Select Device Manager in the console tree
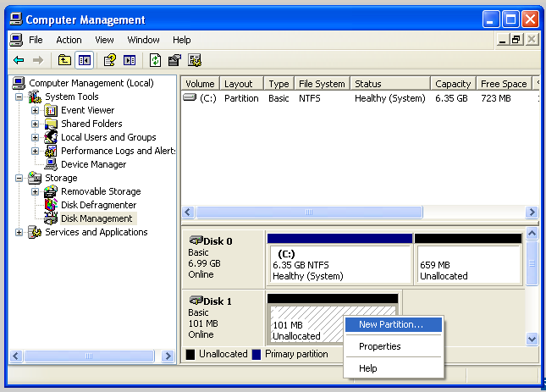Screen dimensions: 546x392 coord(93,164)
